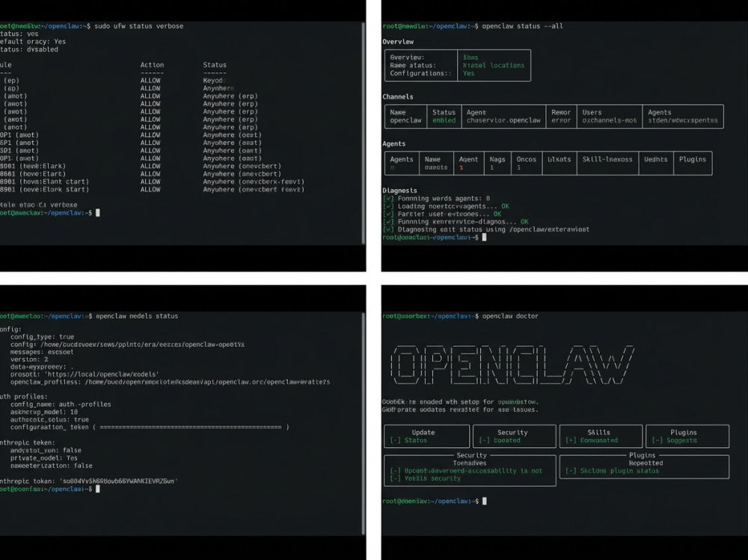The image size is (748, 560).
Task: Click the 'oxchannels-mos' users cell
Action: click(609, 120)
